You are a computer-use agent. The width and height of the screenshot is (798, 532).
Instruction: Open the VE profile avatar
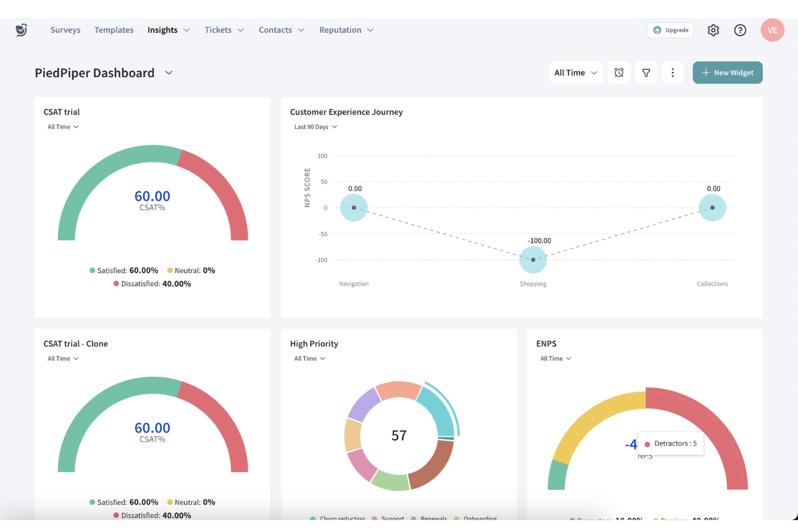pos(773,30)
